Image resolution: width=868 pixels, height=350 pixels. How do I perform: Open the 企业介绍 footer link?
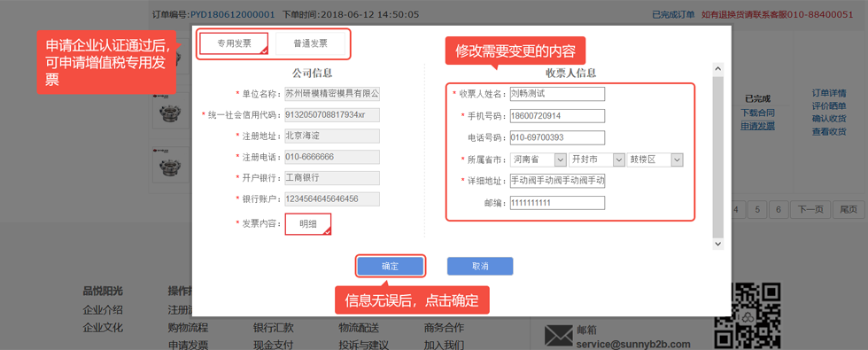click(x=103, y=309)
